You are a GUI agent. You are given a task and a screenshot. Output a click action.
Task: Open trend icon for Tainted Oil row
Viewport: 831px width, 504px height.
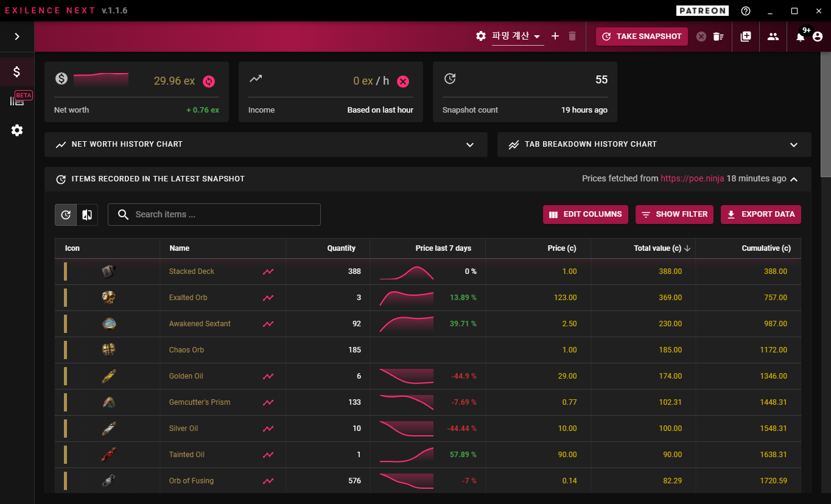coord(268,455)
